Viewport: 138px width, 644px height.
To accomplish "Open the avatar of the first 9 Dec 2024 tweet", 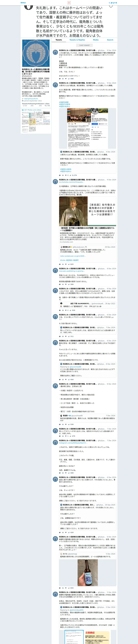I will pos(55,52).
